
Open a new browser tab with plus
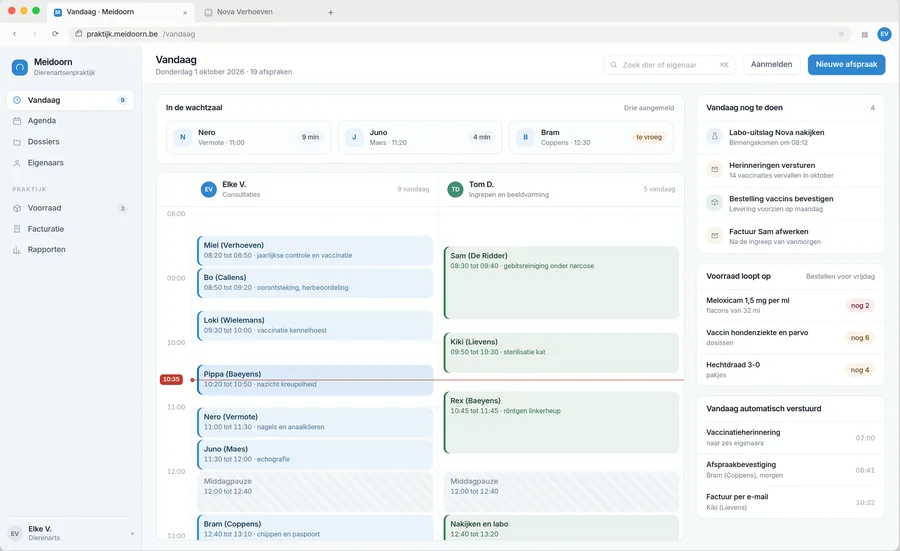click(x=331, y=12)
